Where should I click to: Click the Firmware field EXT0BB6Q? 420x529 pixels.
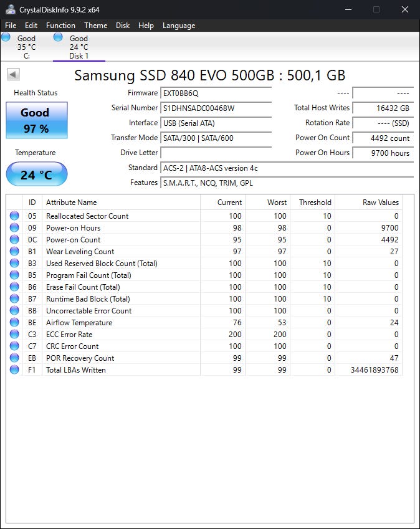point(216,93)
